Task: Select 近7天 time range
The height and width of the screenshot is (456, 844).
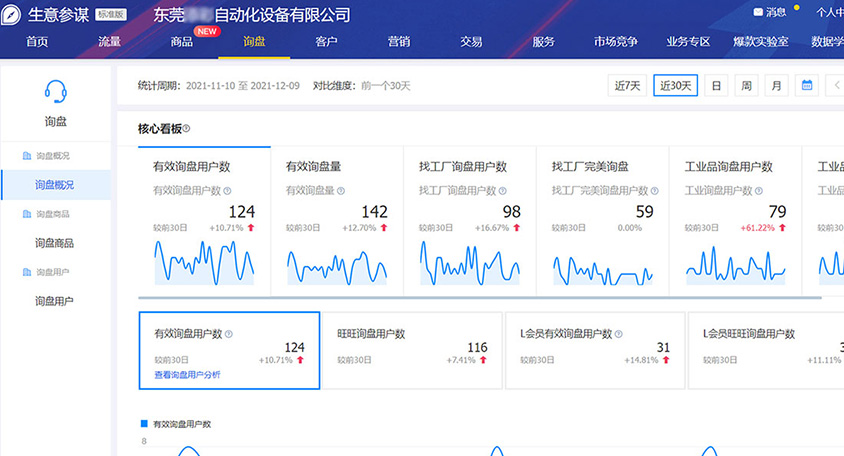Action: (x=627, y=85)
